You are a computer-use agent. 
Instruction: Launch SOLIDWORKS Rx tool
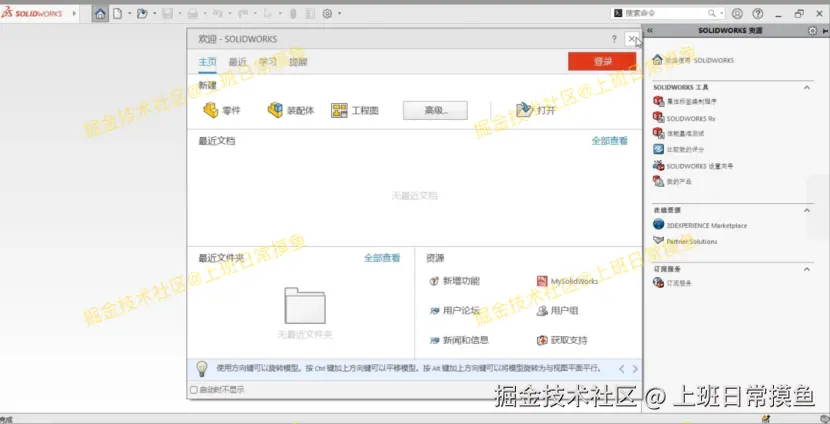684,118
